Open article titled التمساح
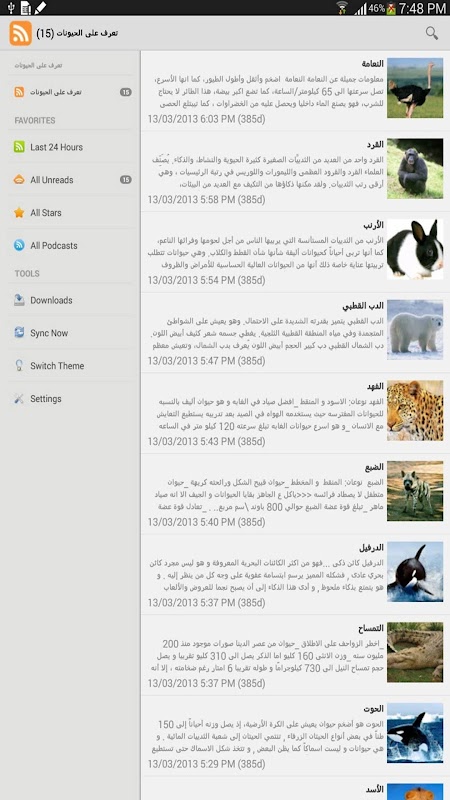Screen dimensions: 450x800 tap(371, 628)
